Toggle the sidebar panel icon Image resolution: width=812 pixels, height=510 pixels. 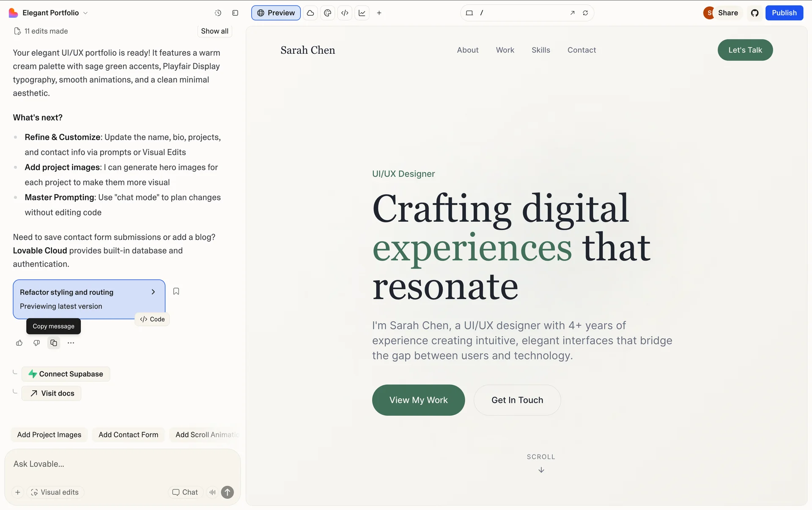(x=235, y=13)
